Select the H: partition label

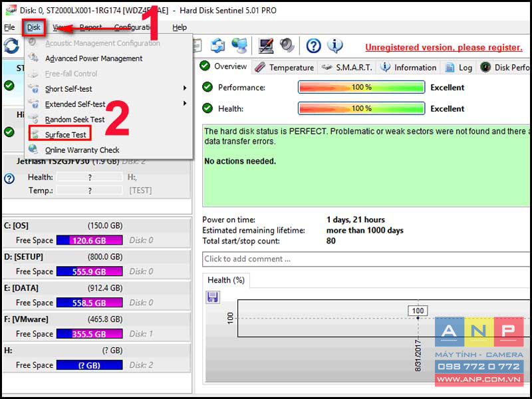(8, 350)
